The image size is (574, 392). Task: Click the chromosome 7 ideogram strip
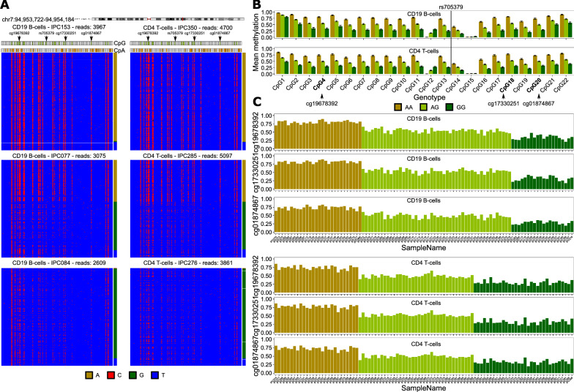click(x=167, y=19)
